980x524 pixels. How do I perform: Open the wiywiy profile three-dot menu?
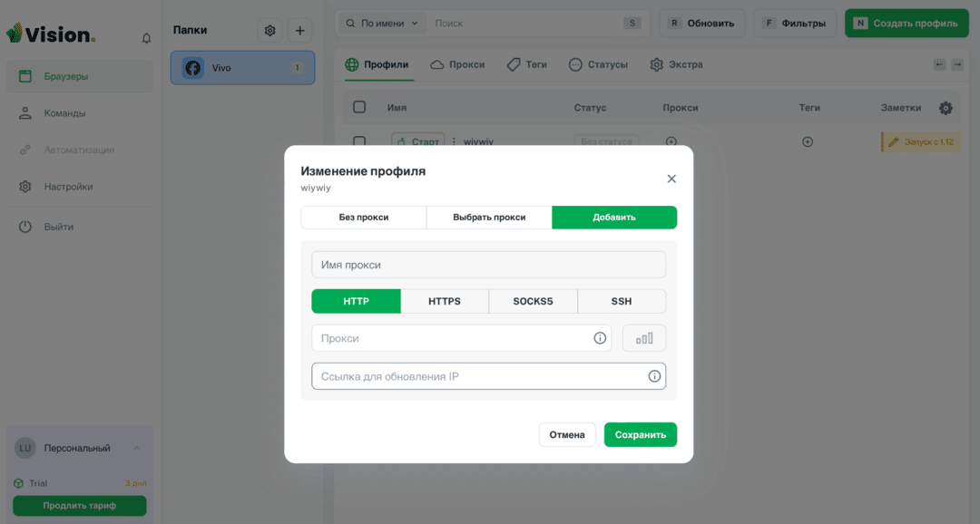454,141
